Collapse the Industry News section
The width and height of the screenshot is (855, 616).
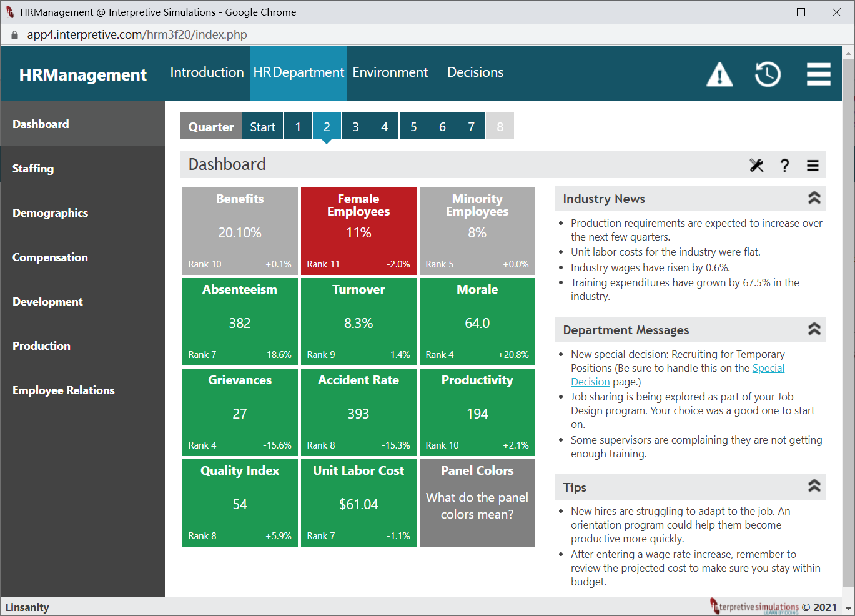(x=814, y=198)
